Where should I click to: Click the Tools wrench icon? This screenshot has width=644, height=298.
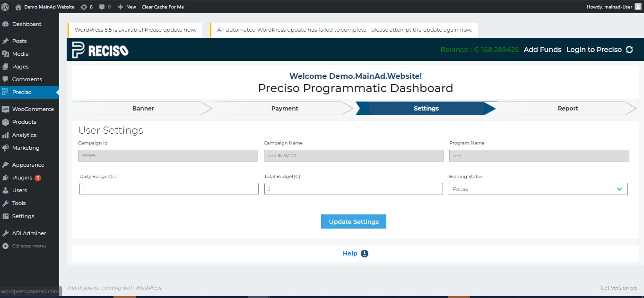coord(6,203)
